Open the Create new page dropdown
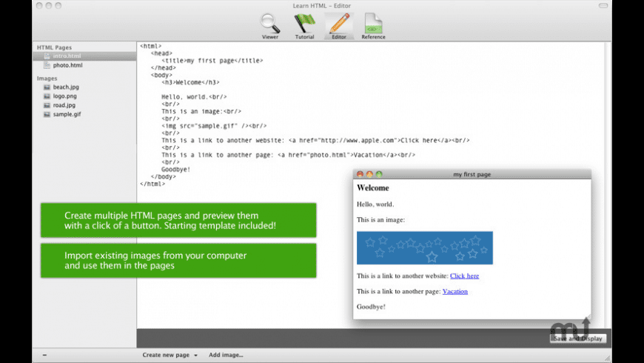Screen dimensions: 644x363 pos(170,355)
